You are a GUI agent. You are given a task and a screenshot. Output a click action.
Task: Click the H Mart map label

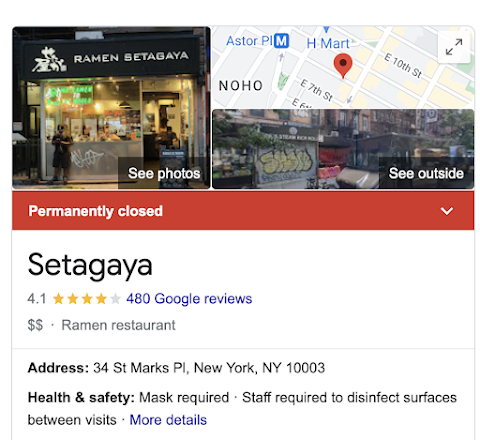tap(328, 43)
